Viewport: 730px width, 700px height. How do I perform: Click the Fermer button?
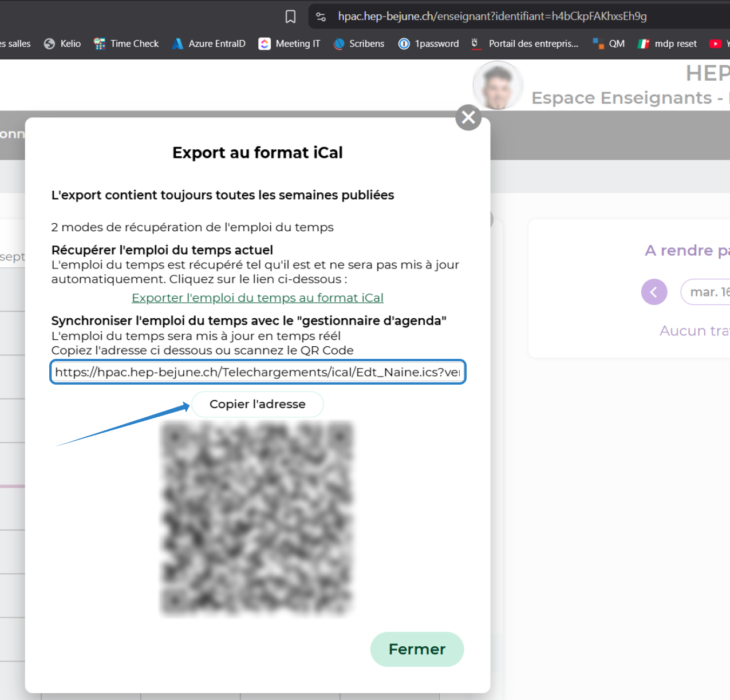tap(417, 649)
